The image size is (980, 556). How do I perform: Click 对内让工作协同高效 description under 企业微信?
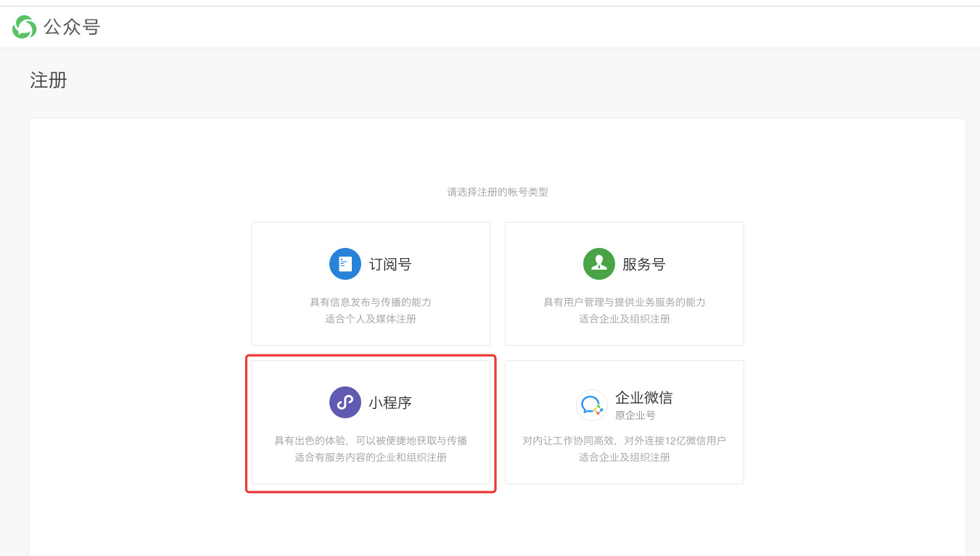625,441
